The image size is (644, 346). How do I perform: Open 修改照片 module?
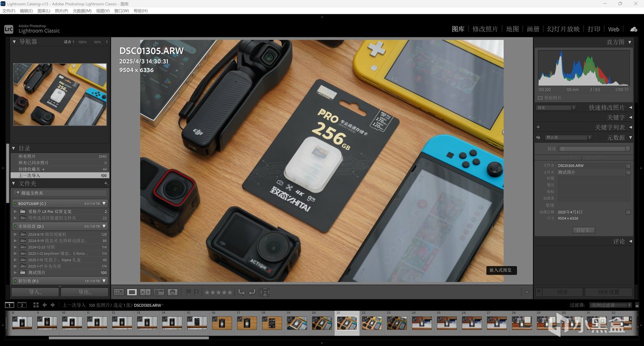485,29
